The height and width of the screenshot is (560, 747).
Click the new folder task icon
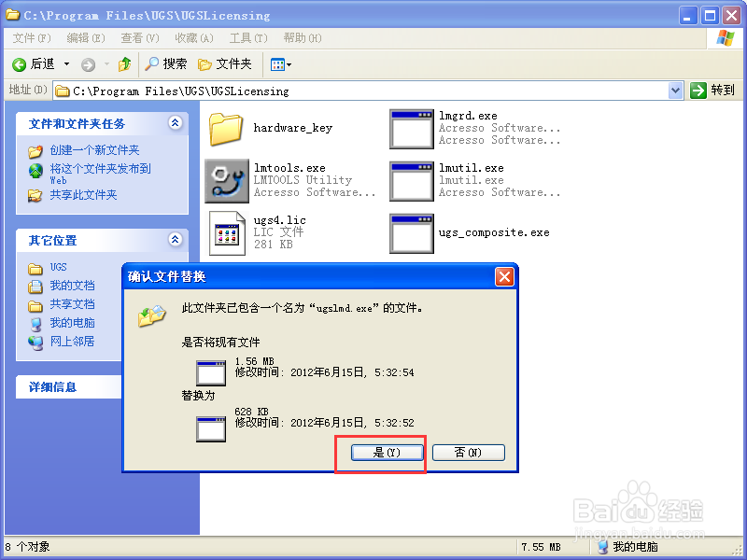(x=35, y=151)
